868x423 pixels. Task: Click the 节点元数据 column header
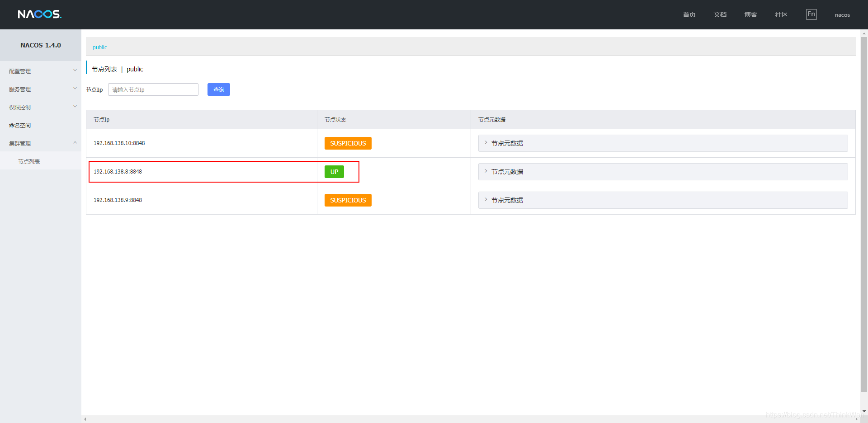coord(663,120)
